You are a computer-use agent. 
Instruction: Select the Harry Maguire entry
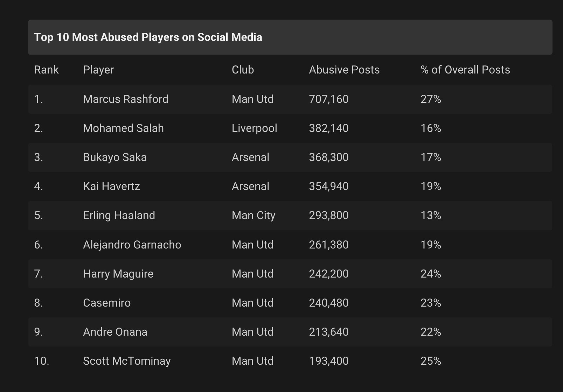(118, 274)
